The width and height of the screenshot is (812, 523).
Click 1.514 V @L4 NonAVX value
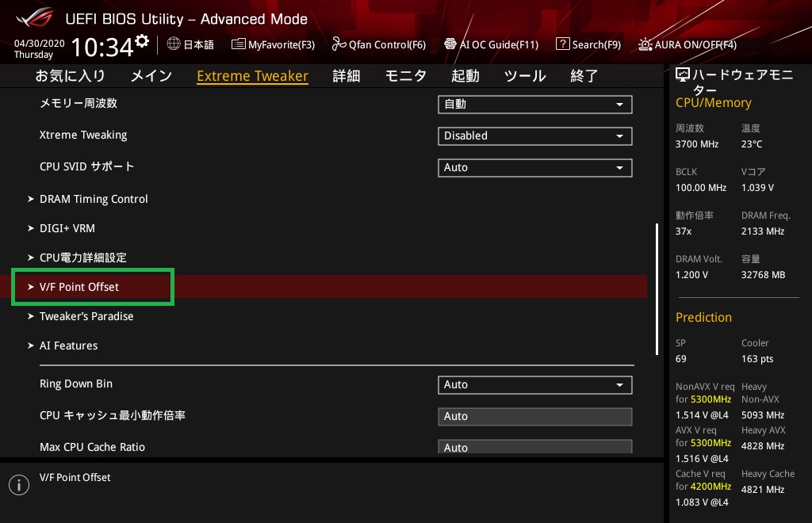(702, 415)
